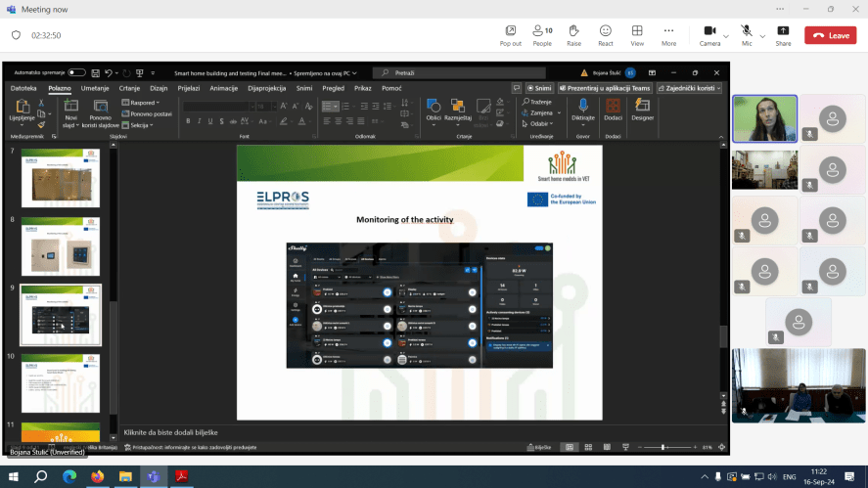Switch to the Animacije ribbon tab
This screenshot has width=868, height=488.
pos(224,88)
